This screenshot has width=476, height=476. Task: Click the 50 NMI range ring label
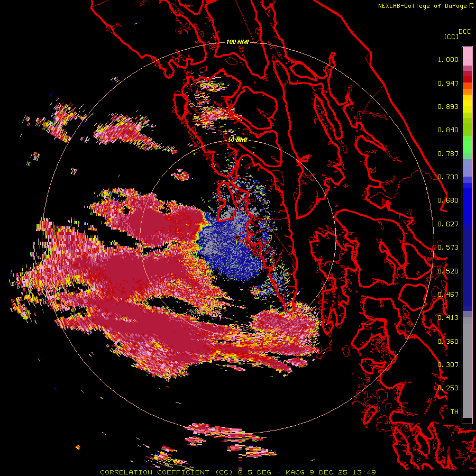[x=237, y=140]
